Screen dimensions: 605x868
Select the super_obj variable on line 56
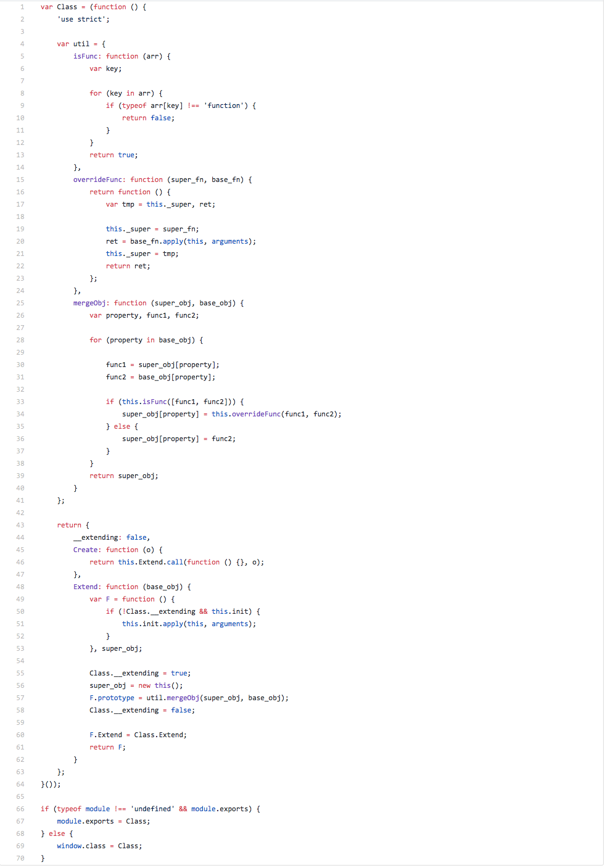tap(107, 685)
